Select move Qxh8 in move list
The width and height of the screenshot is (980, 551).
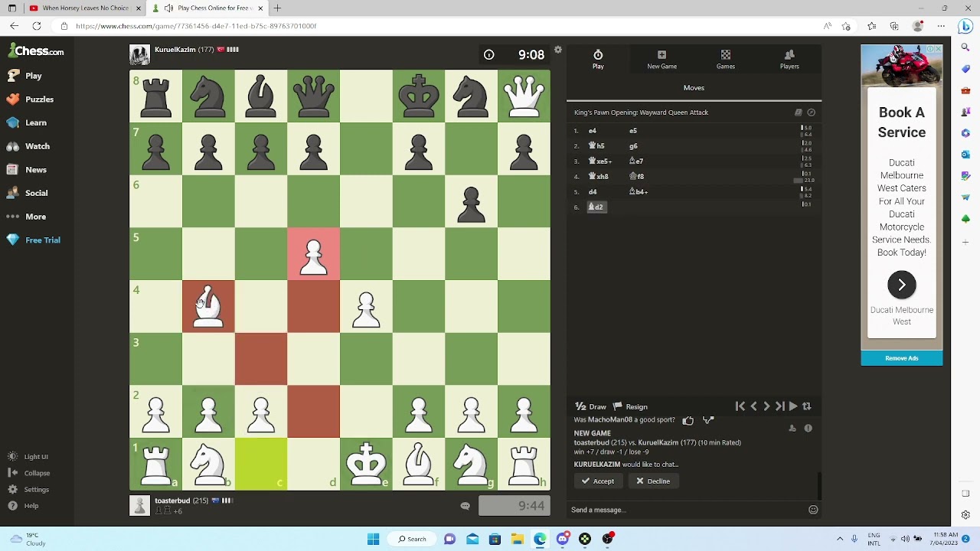coord(599,177)
